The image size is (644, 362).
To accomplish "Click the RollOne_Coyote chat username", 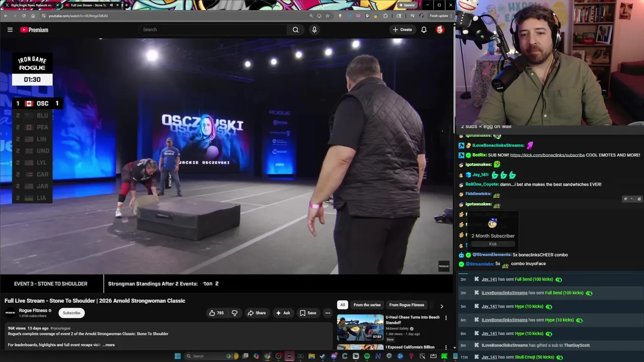I will tap(481, 185).
